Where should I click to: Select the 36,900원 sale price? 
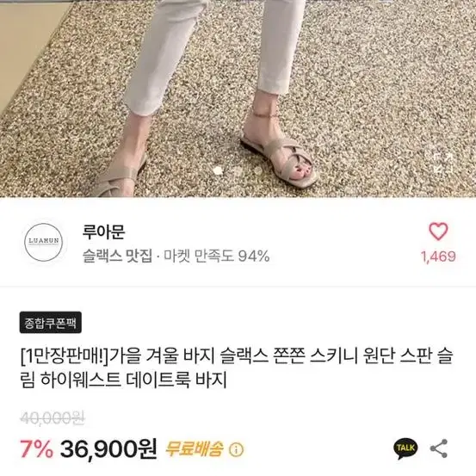pyautogui.click(x=108, y=448)
